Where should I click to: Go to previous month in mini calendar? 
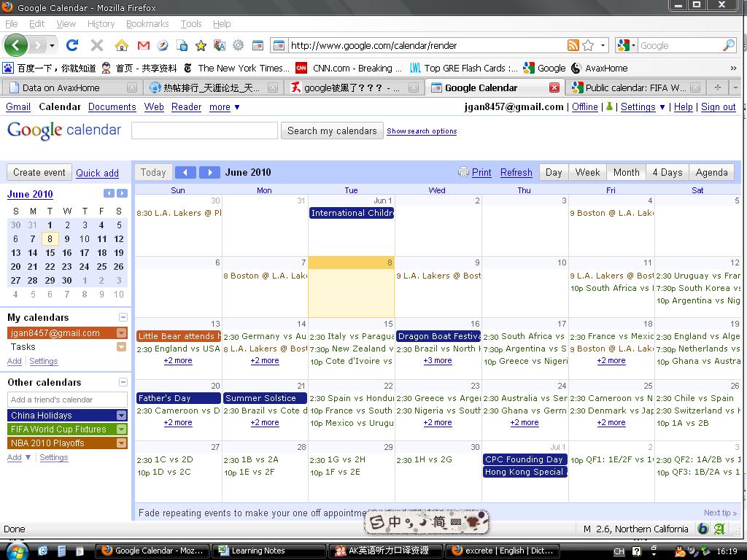[109, 193]
